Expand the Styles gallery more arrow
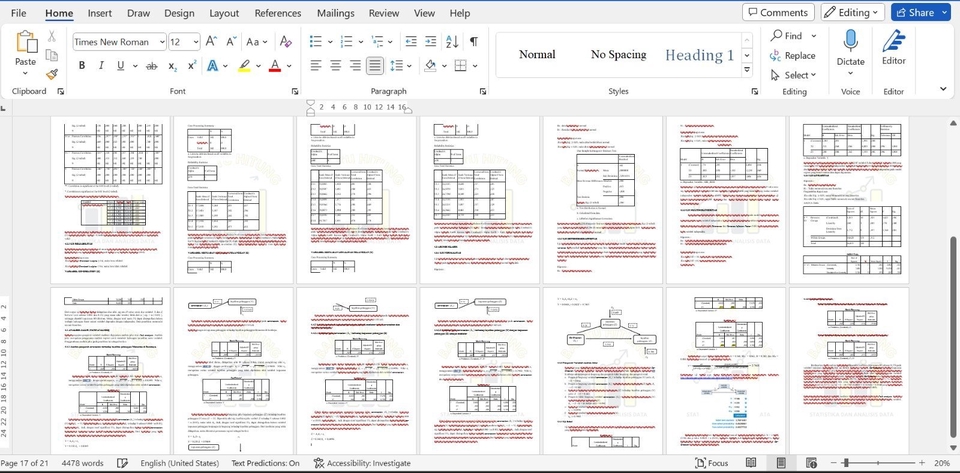This screenshot has height=473, width=960. (747, 70)
